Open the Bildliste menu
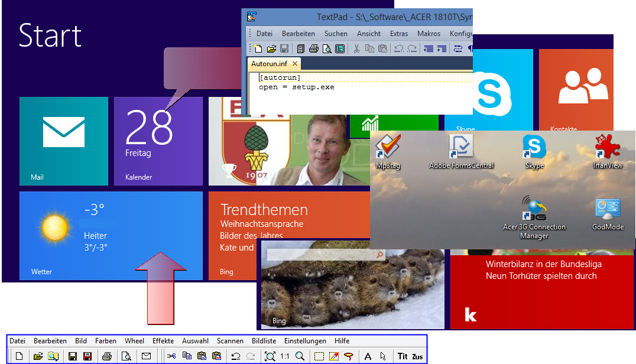This screenshot has width=636, height=364. pos(264,341)
